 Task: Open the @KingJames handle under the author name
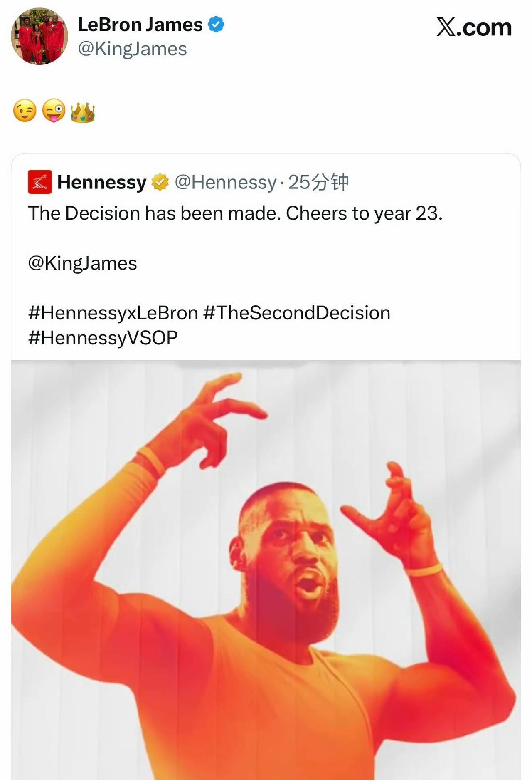pos(132,49)
